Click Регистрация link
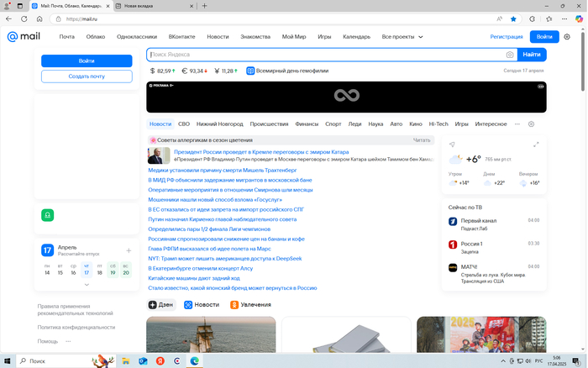Viewport: 588px width, 368px height. [x=507, y=37]
